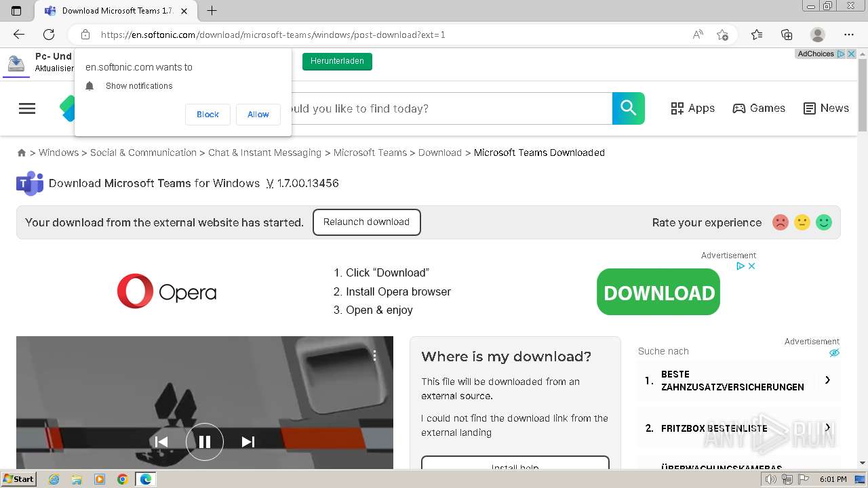Rate experience with sad red face
This screenshot has width=868, height=488.
point(781,222)
